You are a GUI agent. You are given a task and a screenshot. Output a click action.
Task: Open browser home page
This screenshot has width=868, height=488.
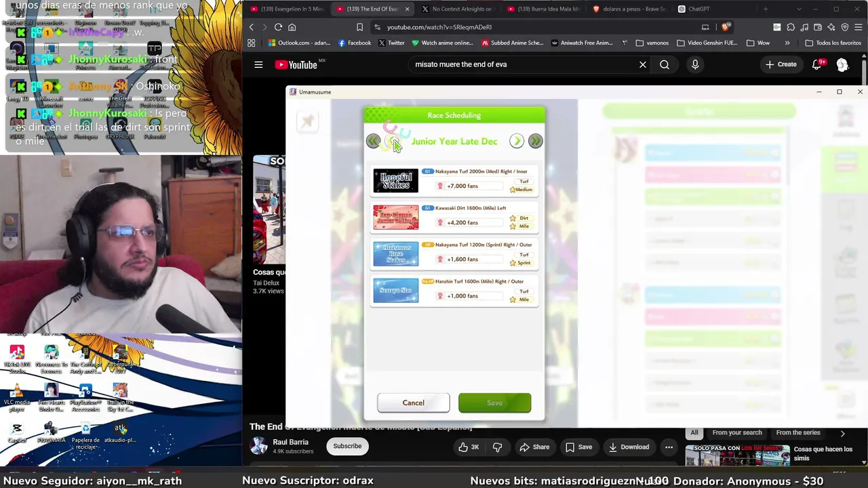[292, 27]
